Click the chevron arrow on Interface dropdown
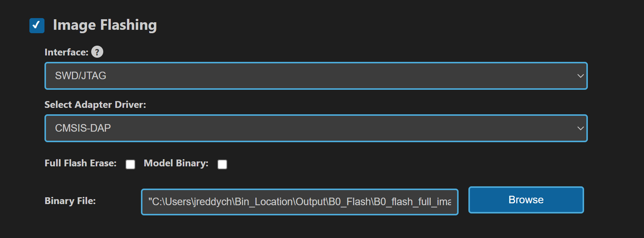644x238 pixels. click(x=580, y=76)
